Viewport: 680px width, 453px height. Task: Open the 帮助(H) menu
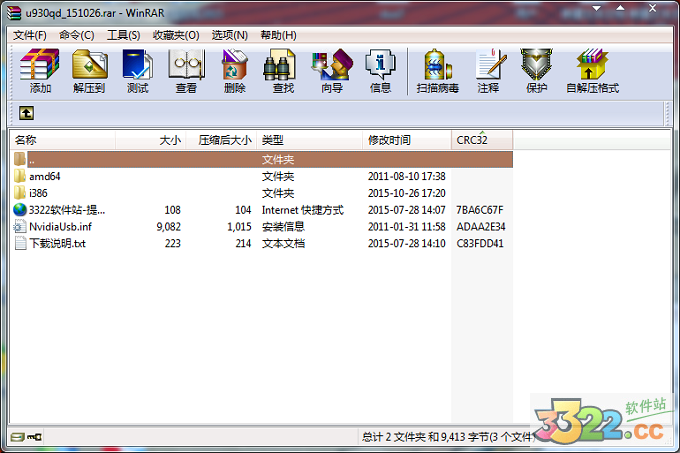(x=278, y=35)
